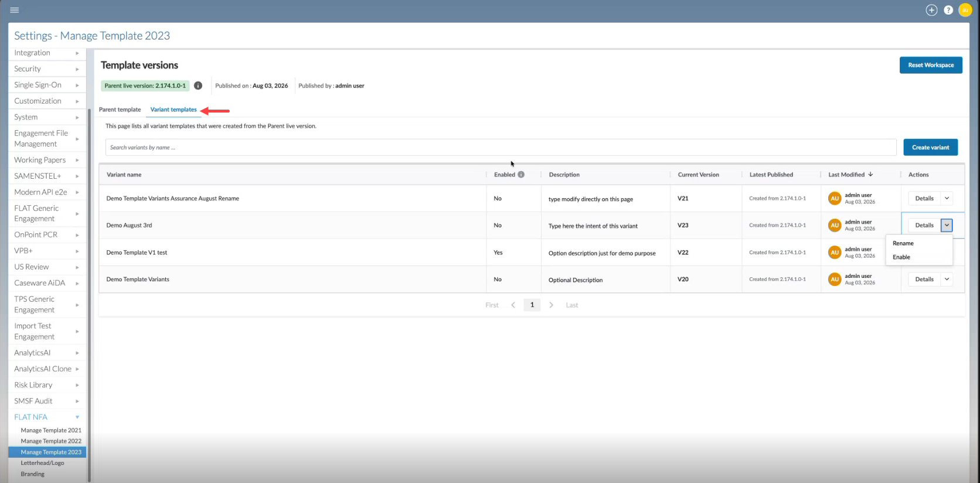
Task: Toggle dropdown arrow for Demo August 3rd
Action: coord(947,225)
